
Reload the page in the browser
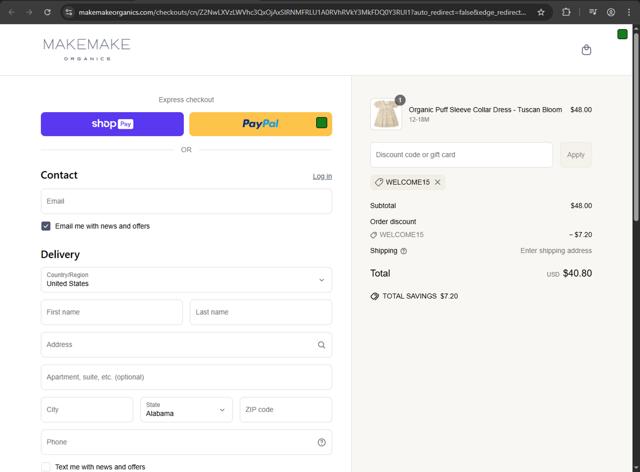click(47, 12)
